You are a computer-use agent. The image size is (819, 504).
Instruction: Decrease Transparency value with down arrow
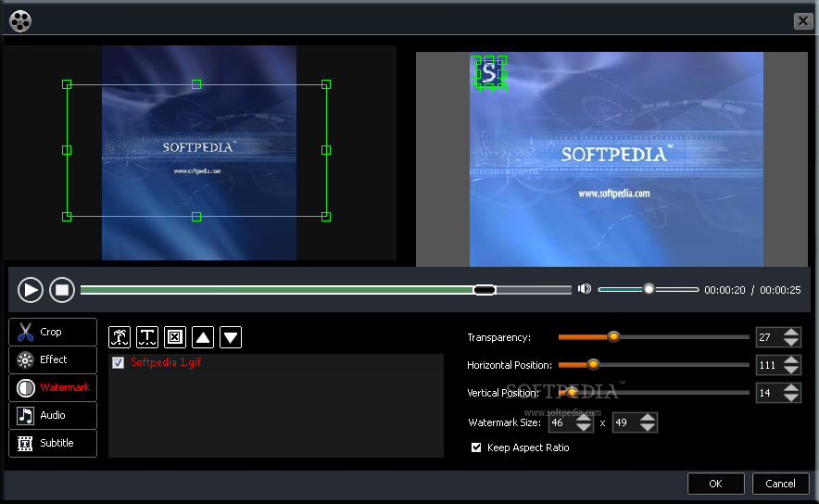(791, 342)
